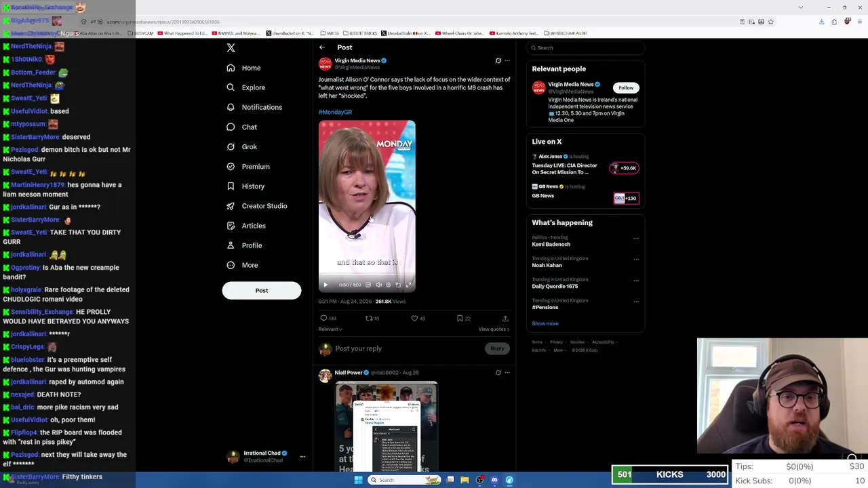Viewport: 868px width, 488px height.
Task: Go to Home in X sidebar
Action: click(243, 68)
